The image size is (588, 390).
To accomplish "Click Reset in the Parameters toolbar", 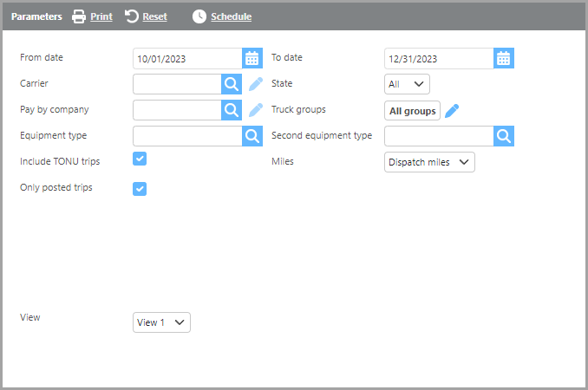I will pos(146,16).
